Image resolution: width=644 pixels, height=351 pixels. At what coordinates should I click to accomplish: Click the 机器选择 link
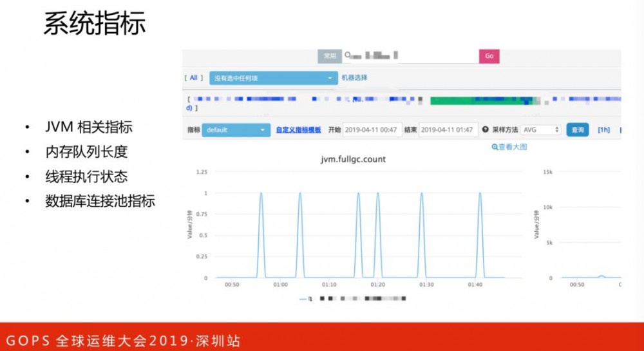[354, 77]
